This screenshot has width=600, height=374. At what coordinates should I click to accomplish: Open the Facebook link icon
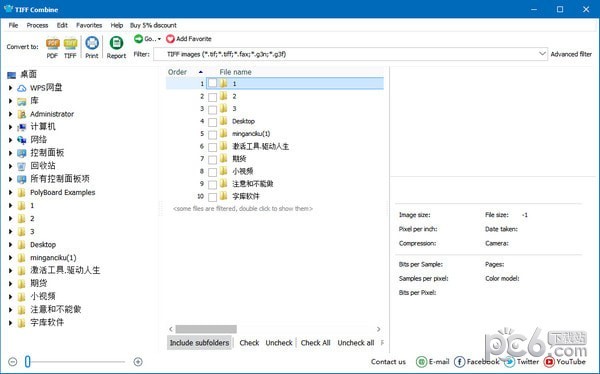pos(459,361)
